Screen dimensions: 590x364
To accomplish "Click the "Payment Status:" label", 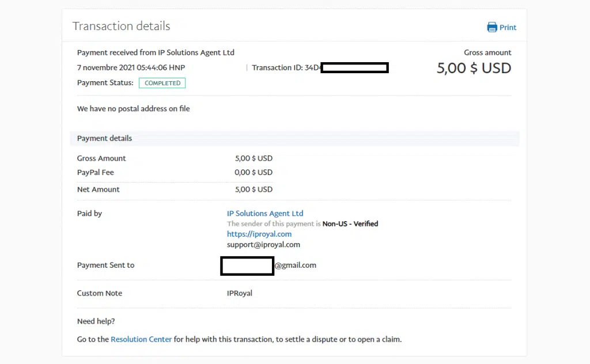I will coord(105,83).
